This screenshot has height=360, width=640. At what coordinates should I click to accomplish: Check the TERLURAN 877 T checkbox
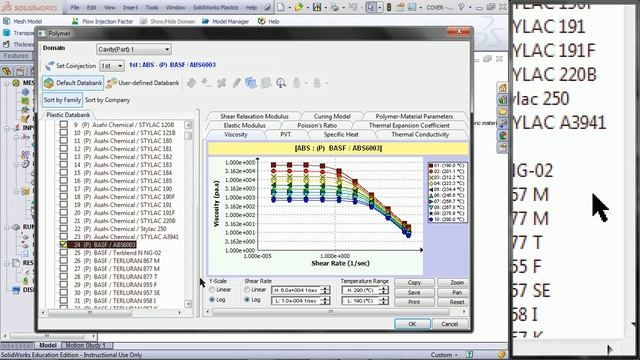pyautogui.click(x=64, y=277)
